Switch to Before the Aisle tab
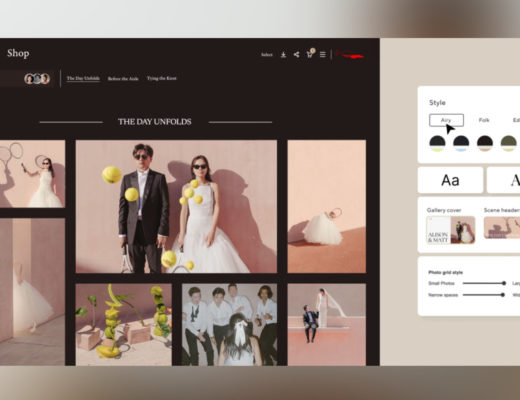Image resolution: width=520 pixels, height=400 pixels. (123, 79)
